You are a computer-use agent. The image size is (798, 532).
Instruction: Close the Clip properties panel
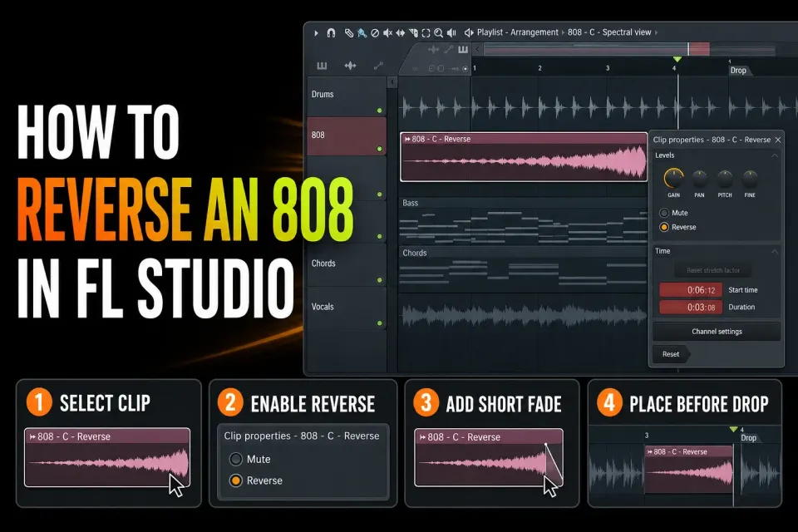tap(778, 140)
